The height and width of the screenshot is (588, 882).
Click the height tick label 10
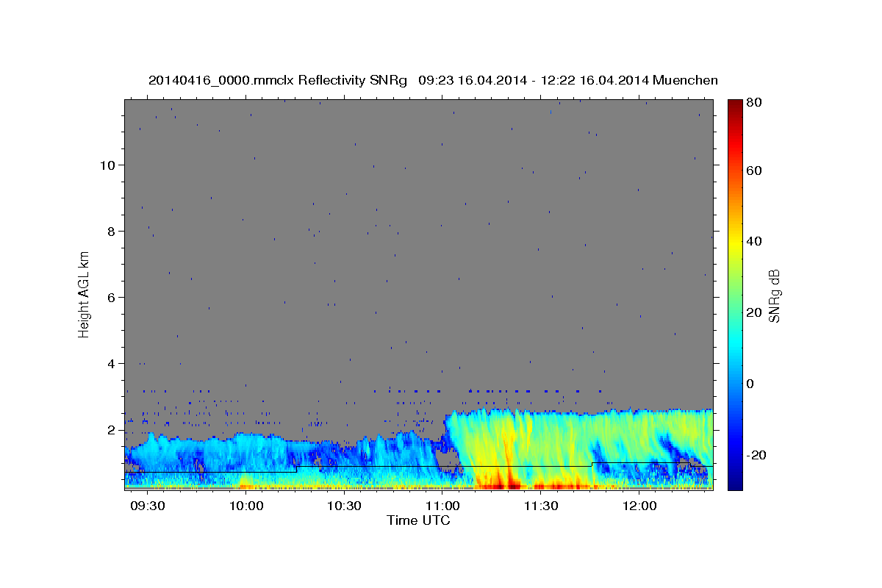[109, 165]
